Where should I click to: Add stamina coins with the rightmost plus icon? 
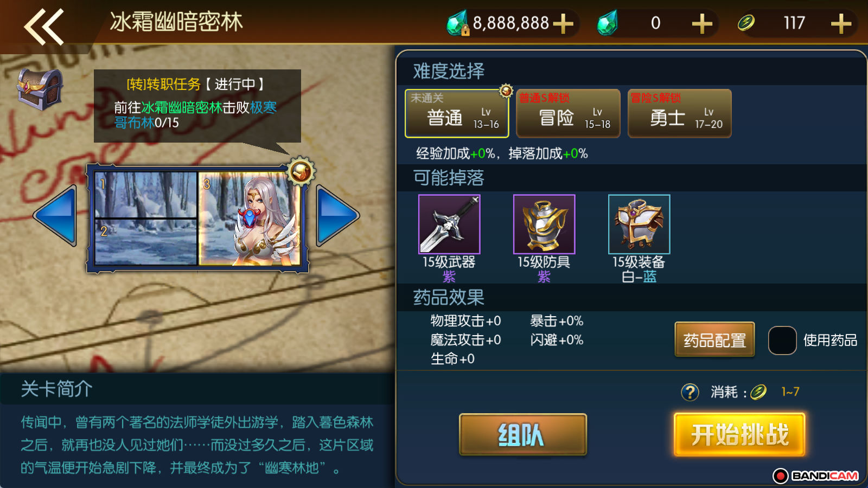tap(841, 23)
